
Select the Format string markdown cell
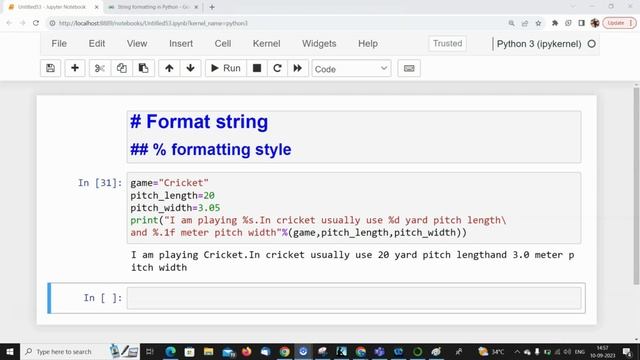tap(354, 137)
